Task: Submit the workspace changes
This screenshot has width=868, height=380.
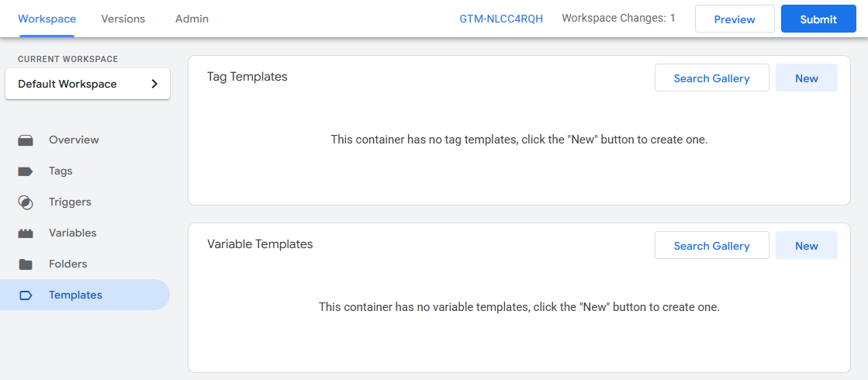Action: click(818, 19)
